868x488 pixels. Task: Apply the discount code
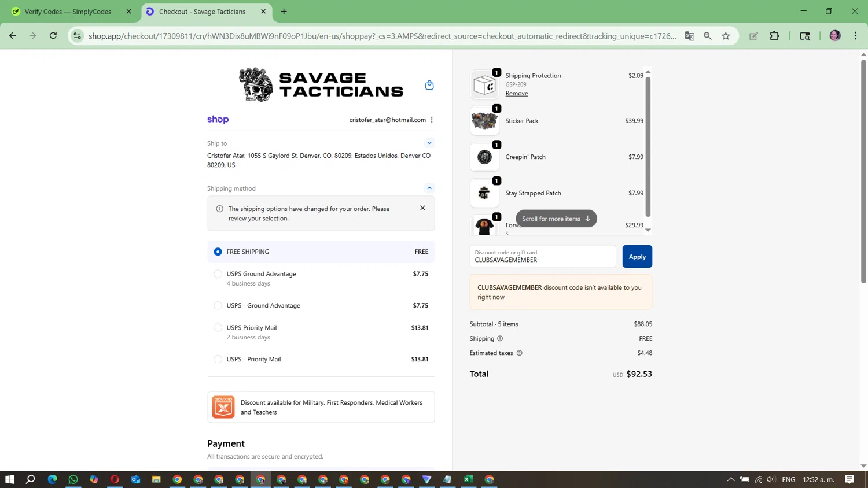(637, 257)
